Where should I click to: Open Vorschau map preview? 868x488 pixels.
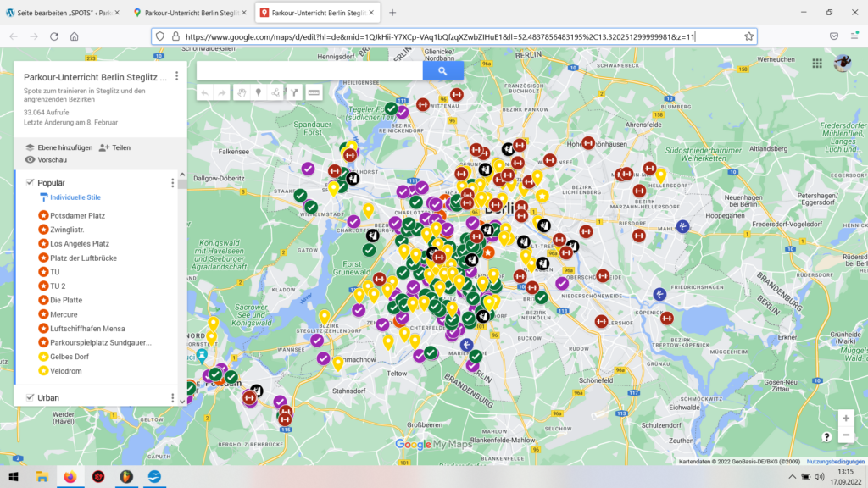point(52,159)
